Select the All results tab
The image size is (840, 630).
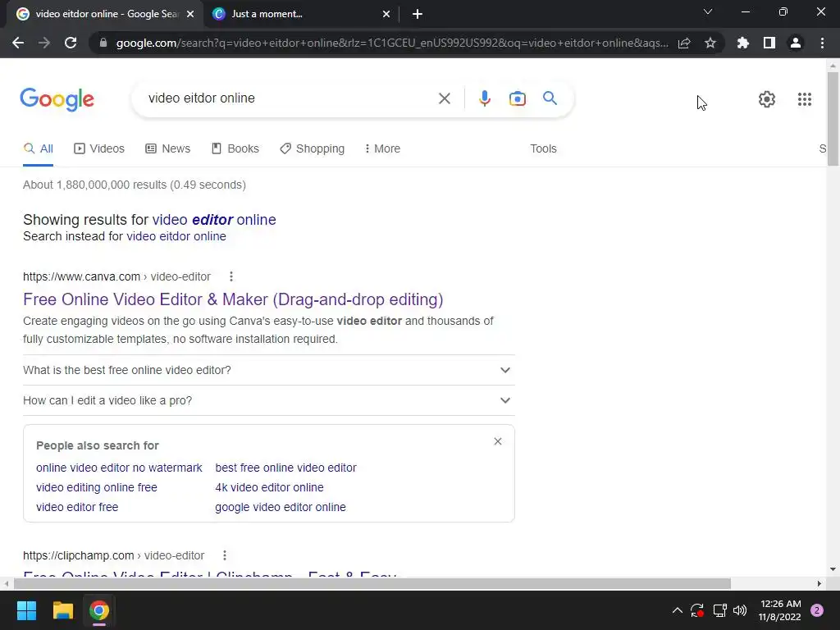click(38, 149)
